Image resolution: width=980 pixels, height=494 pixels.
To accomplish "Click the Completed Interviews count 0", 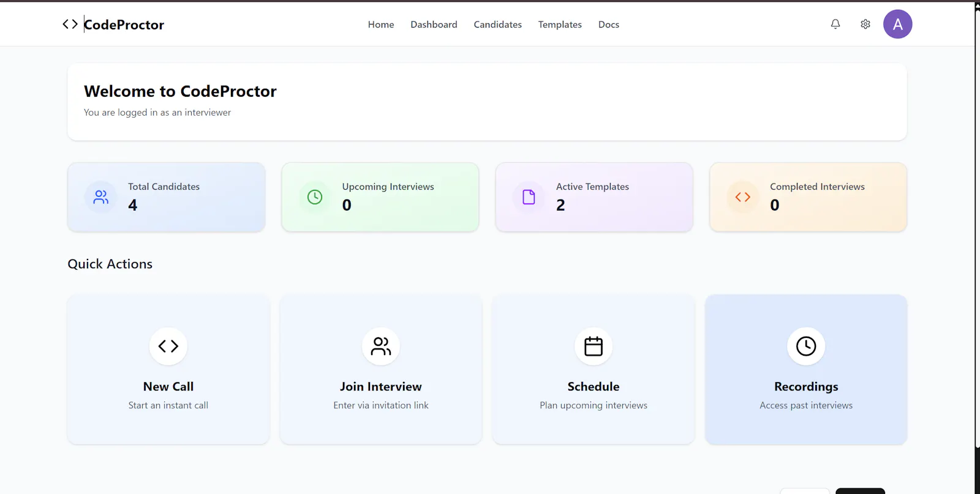I will pos(775,205).
